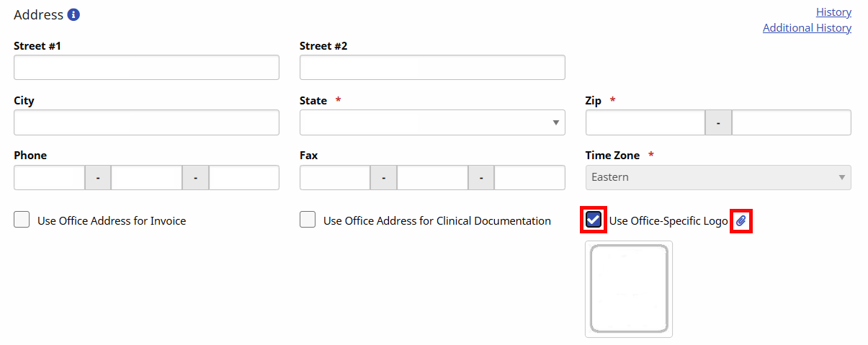Click the Address info icon
The height and width of the screenshot is (345, 868).
tap(73, 14)
